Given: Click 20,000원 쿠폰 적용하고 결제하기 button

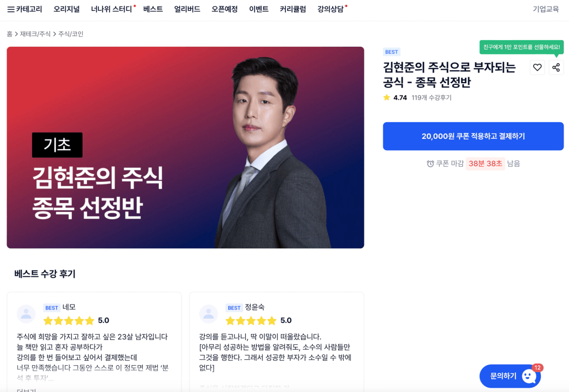Looking at the screenshot, I should [x=473, y=136].
